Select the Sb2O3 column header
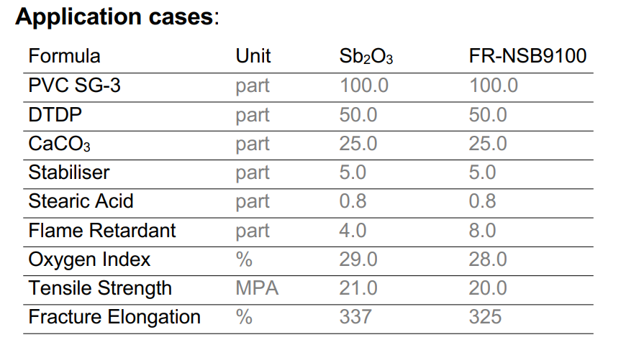This screenshot has height=345, width=644. (366, 57)
